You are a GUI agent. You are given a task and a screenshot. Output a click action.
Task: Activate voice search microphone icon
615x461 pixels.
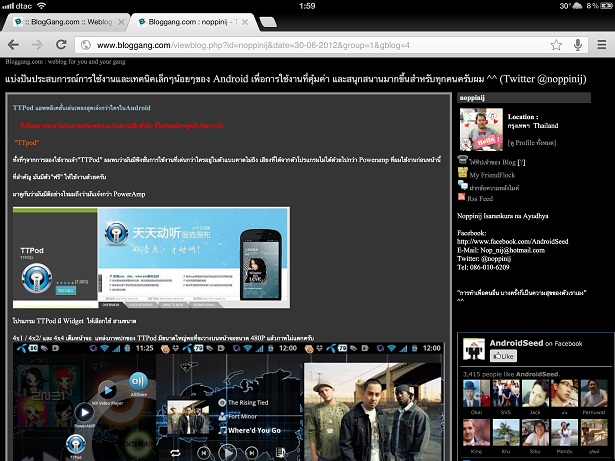click(577, 45)
